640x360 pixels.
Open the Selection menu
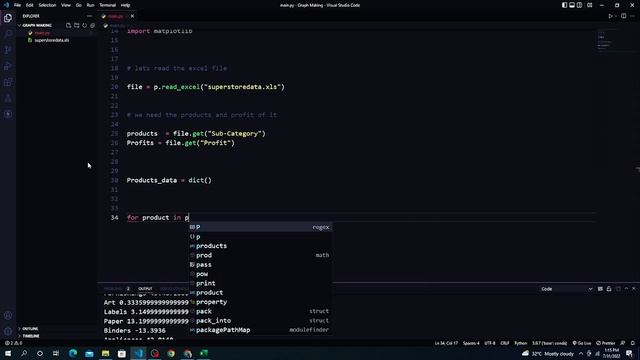47,5
